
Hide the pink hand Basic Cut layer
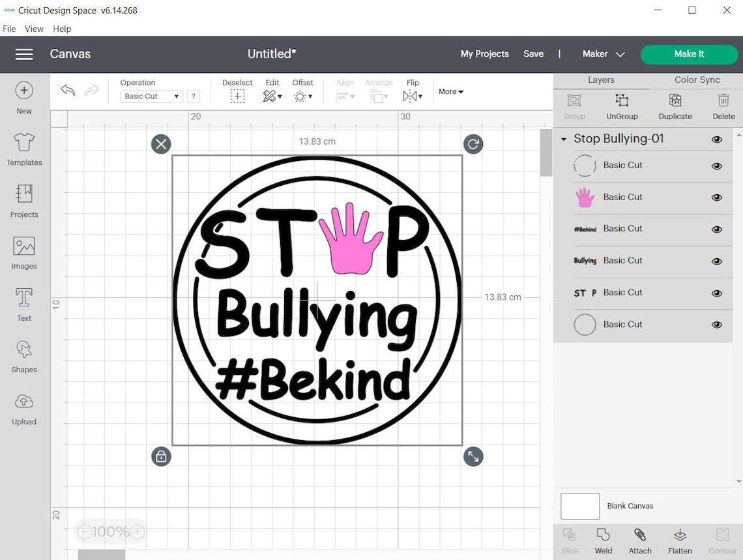coord(717,198)
